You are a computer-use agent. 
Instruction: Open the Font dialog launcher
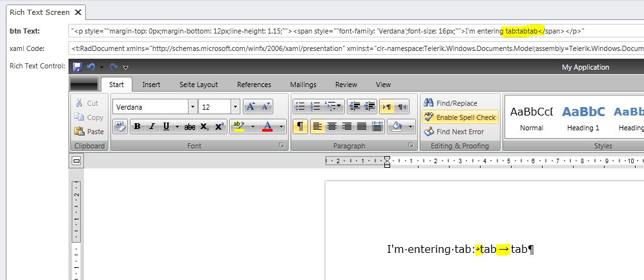pyautogui.click(x=282, y=145)
